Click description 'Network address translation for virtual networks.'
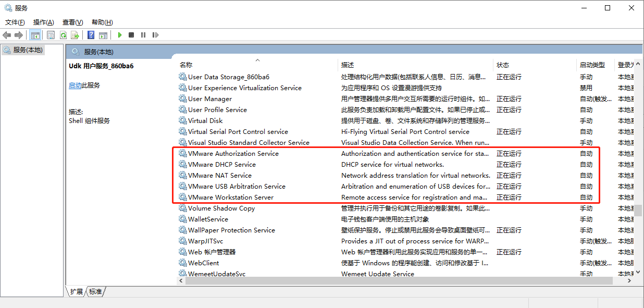644x308 pixels. point(416,175)
